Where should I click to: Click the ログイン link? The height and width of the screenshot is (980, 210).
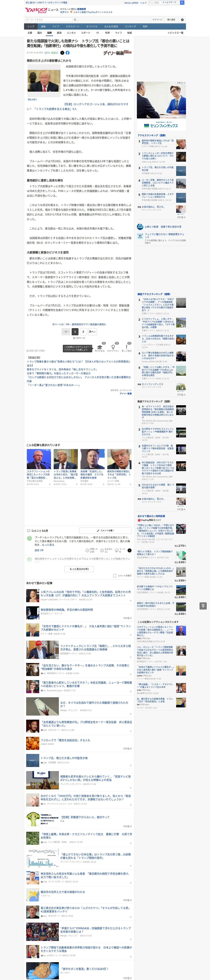(64, 12)
